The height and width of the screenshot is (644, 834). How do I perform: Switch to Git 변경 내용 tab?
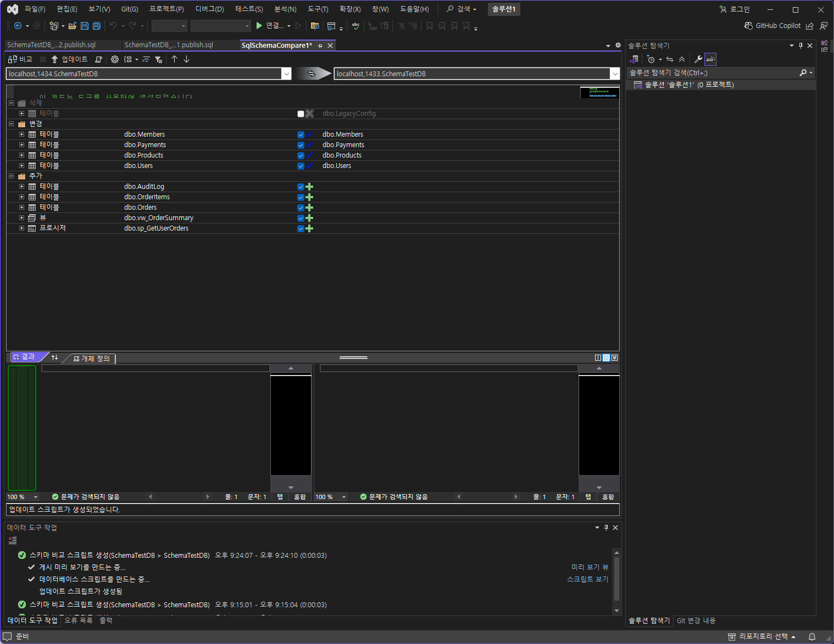(696, 621)
